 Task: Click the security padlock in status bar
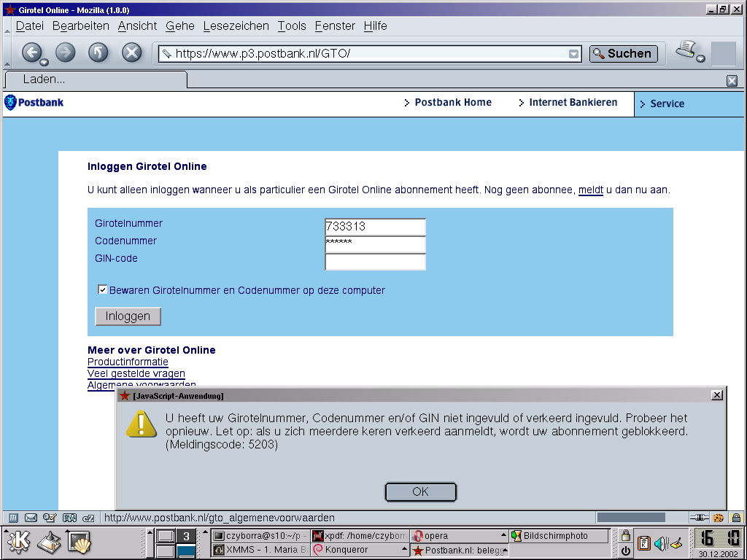point(736,518)
